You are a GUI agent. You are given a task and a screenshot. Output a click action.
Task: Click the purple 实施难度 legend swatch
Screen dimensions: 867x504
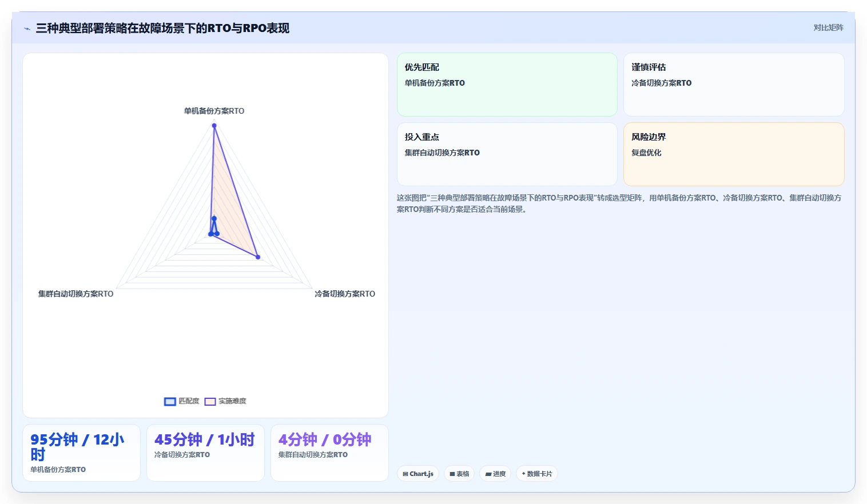(x=210, y=402)
